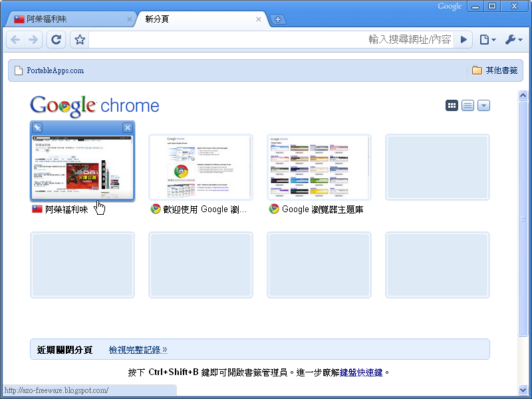Click the 阿榮福利味 title link

pos(66,209)
